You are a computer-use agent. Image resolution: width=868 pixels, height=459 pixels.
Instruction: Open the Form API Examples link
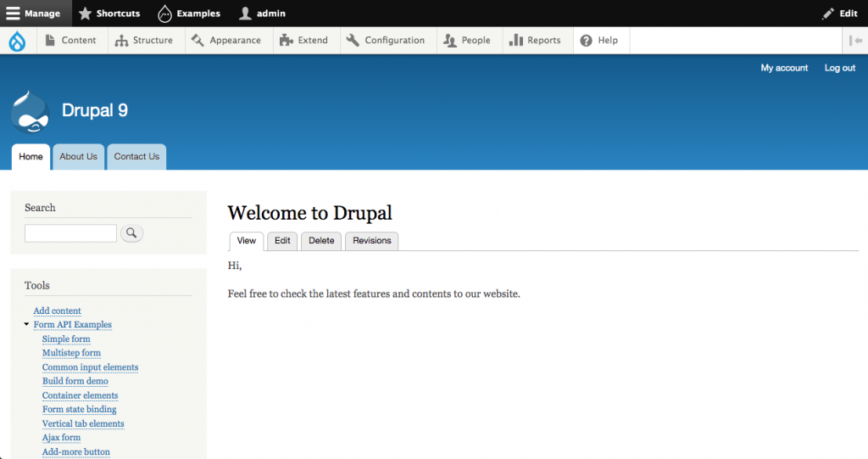[x=73, y=325]
